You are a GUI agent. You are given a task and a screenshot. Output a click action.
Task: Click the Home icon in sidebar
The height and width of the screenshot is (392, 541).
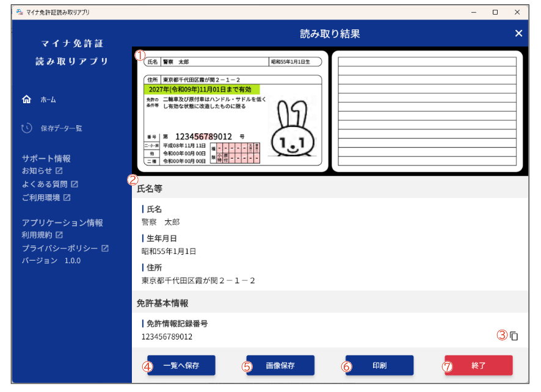(26, 100)
